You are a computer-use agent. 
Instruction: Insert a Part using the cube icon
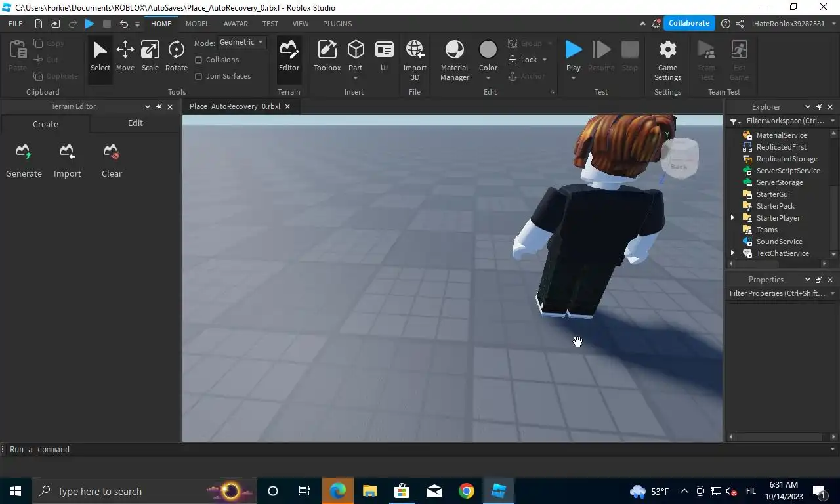[x=356, y=50]
